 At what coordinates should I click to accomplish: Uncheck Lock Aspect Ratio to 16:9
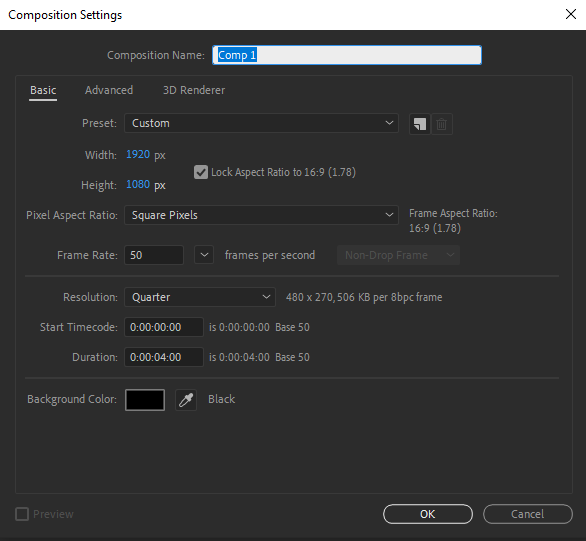point(201,172)
